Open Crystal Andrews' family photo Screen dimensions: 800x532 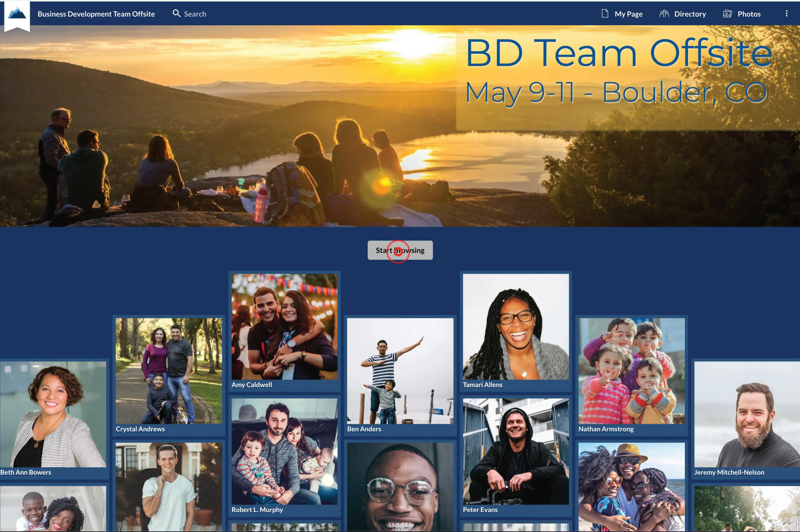click(169, 371)
